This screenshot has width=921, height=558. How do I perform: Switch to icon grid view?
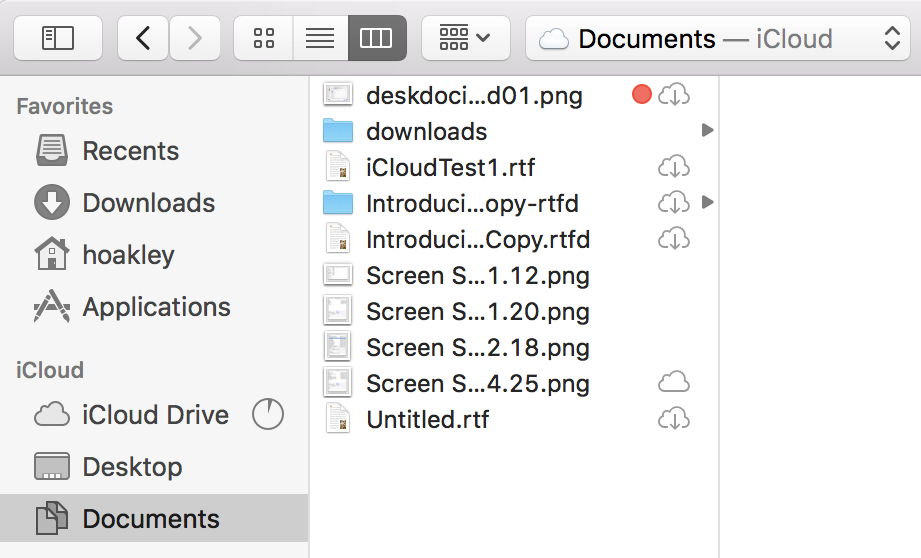pyautogui.click(x=264, y=39)
